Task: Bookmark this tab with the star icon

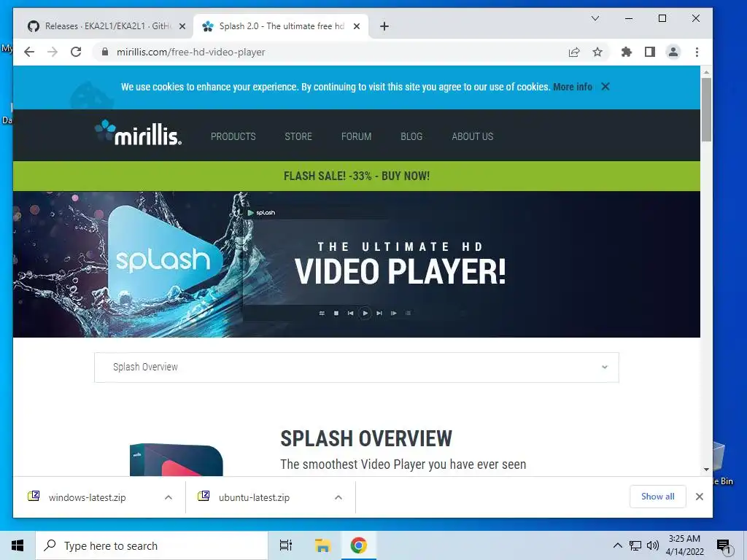Action: (597, 52)
